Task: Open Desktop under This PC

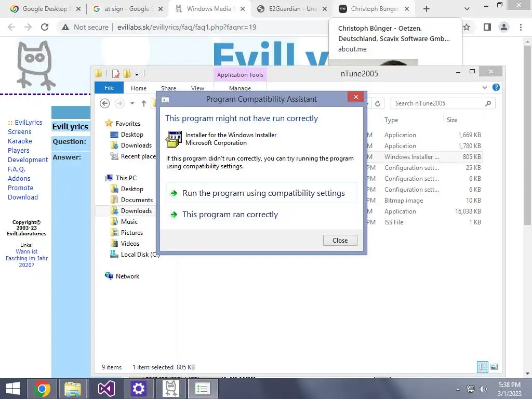Action: coord(127,189)
